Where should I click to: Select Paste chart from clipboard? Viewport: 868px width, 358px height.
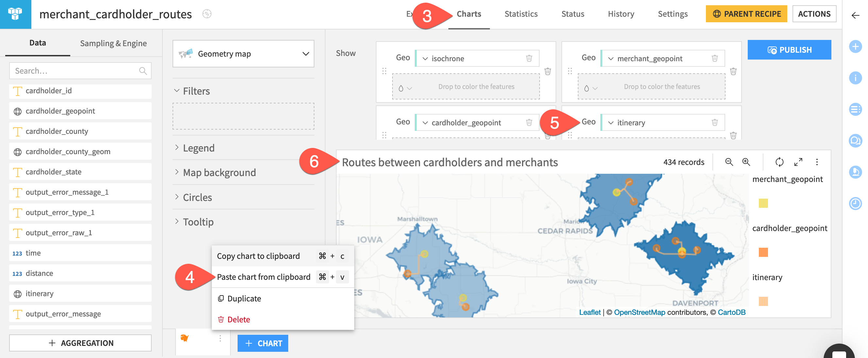263,277
